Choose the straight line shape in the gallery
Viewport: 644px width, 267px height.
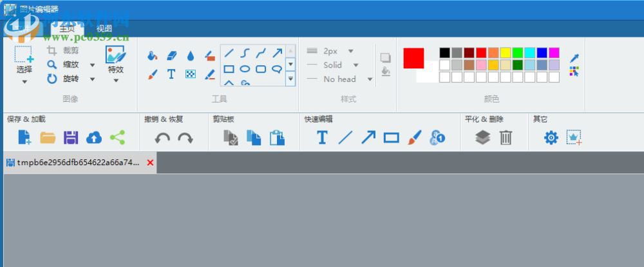pyautogui.click(x=229, y=53)
